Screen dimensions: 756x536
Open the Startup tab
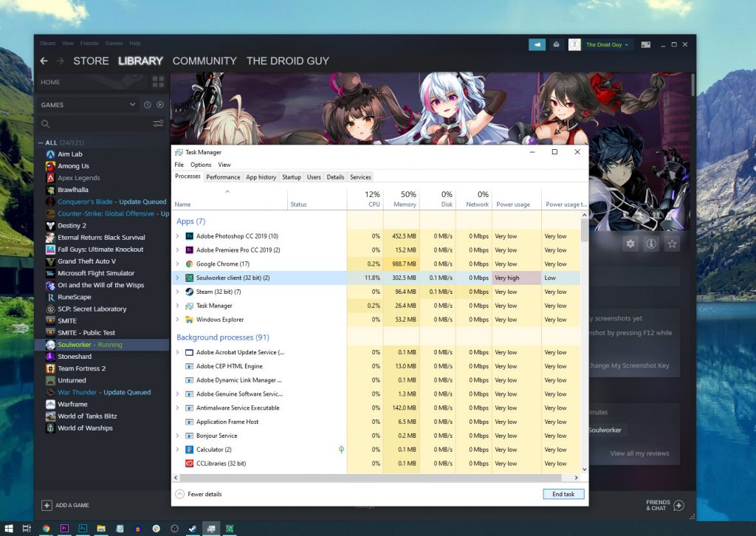coord(291,177)
